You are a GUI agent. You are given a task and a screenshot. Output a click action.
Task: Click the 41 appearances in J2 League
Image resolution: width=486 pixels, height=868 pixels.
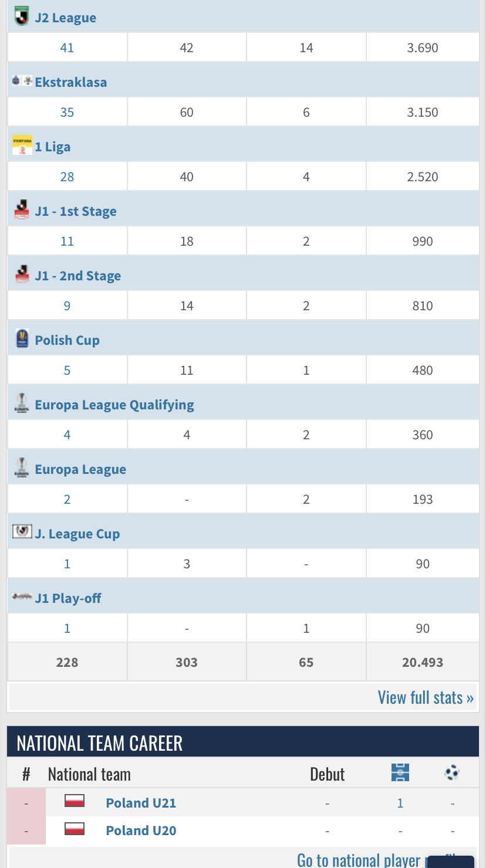67,48
